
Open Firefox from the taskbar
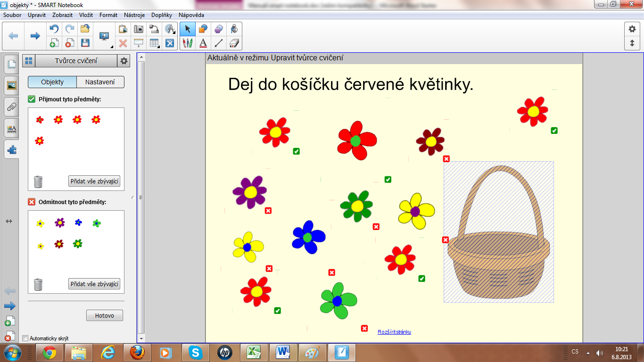(x=137, y=352)
